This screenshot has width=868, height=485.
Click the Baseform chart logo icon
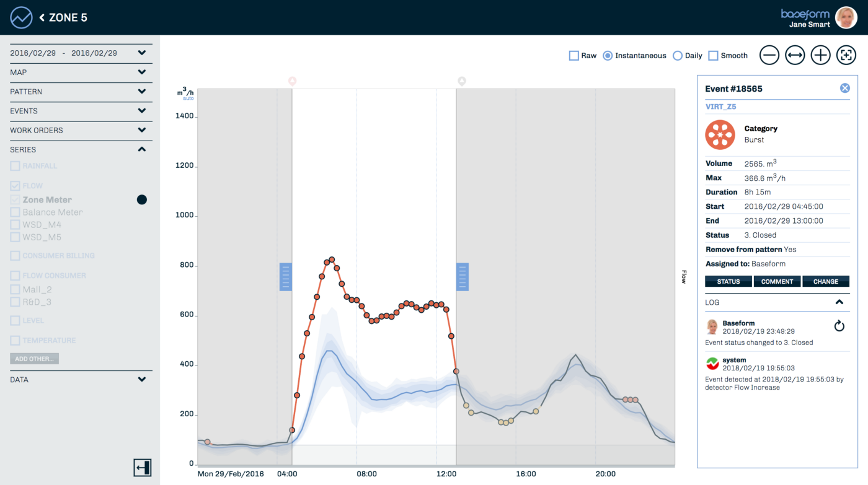tap(21, 17)
